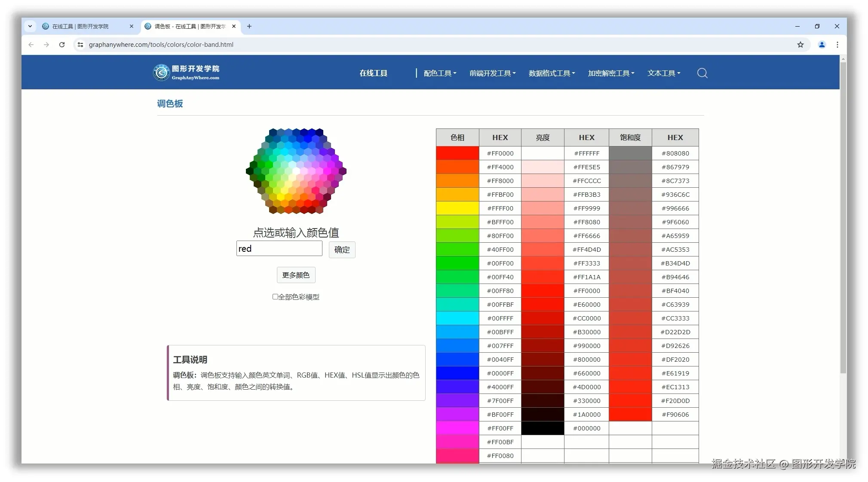Viewport: 868px width, 482px height.
Task: Click the browser back arrow
Action: pyautogui.click(x=31, y=44)
